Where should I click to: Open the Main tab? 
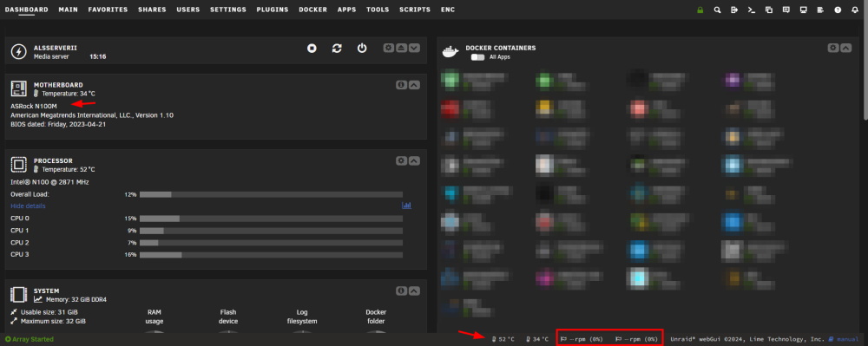pyautogui.click(x=68, y=10)
